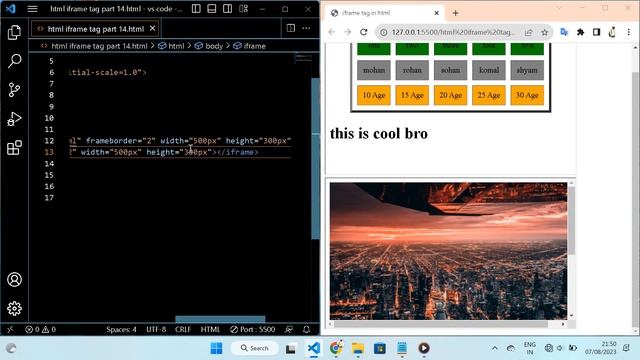The image size is (640, 360).
Task: Select the html iframe tag part 14.html editor tab
Action: pos(95,29)
